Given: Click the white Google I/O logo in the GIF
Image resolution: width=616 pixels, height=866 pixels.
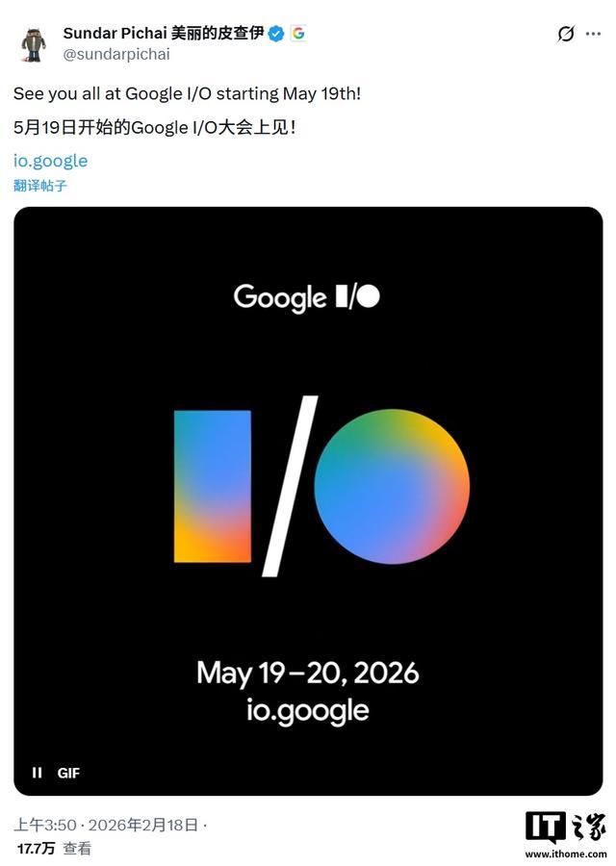Looking at the screenshot, I should 307,296.
